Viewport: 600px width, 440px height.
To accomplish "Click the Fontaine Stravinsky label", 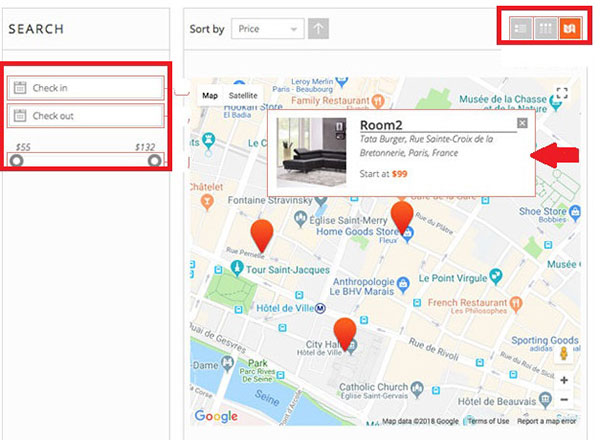I will [x=270, y=200].
